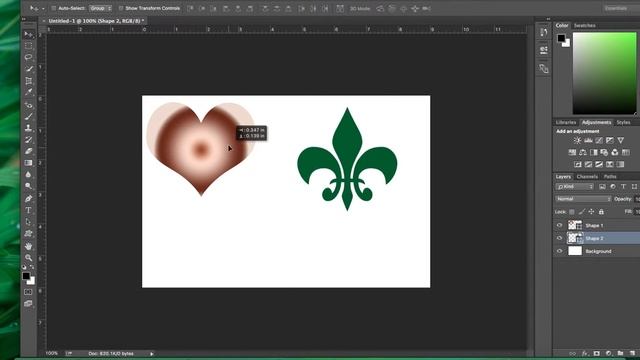Add an Exposure adjustment
640x360 pixels.
tap(609, 140)
